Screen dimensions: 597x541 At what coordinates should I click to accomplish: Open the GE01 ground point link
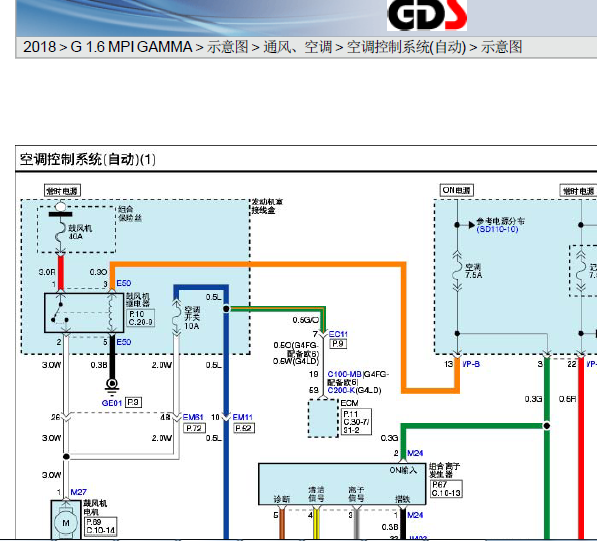[x=112, y=403]
